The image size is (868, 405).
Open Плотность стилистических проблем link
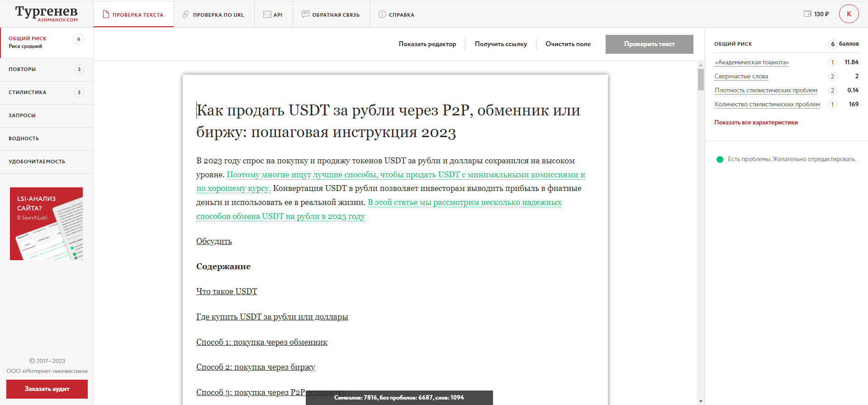(x=766, y=91)
